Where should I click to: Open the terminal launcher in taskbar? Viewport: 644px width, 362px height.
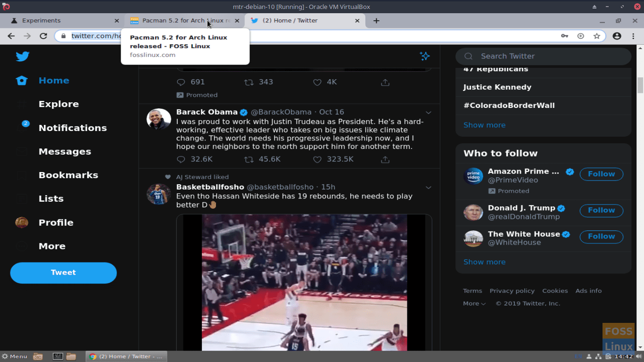58,356
